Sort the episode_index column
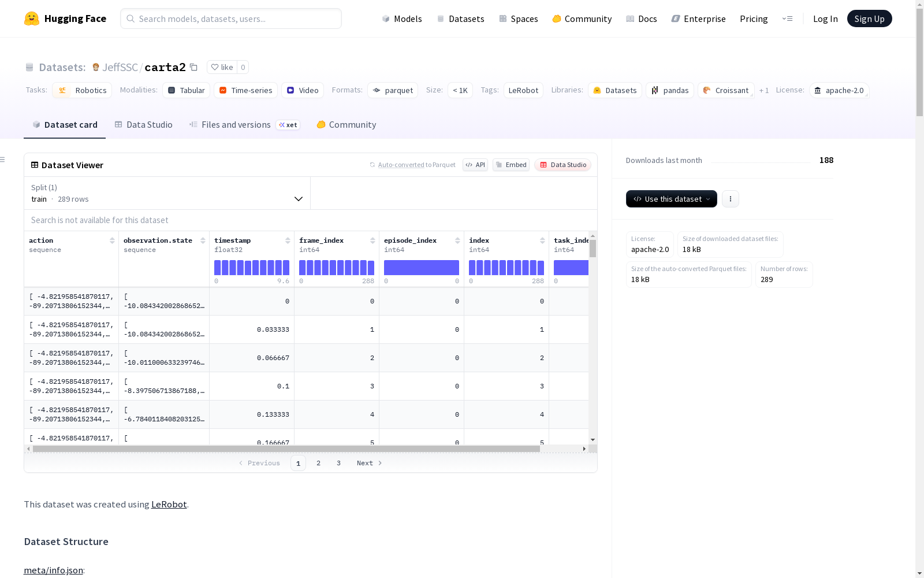924x578 pixels. click(x=457, y=240)
